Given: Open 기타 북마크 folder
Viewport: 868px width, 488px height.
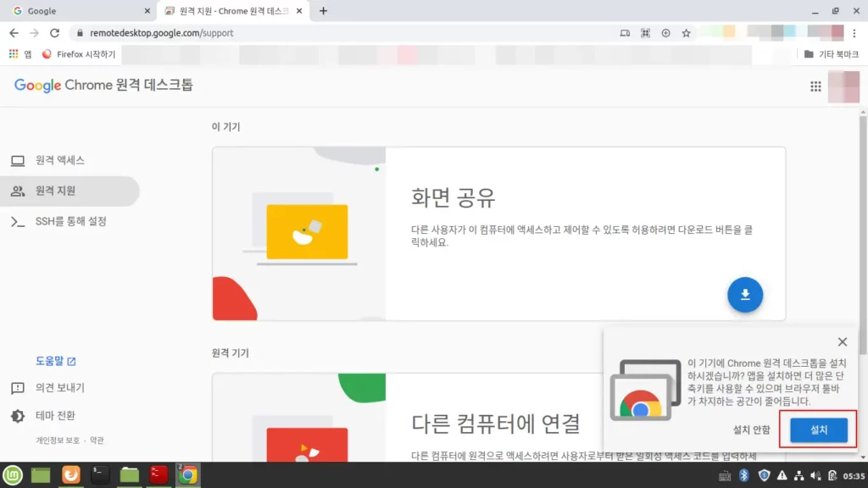Looking at the screenshot, I should click(x=831, y=54).
